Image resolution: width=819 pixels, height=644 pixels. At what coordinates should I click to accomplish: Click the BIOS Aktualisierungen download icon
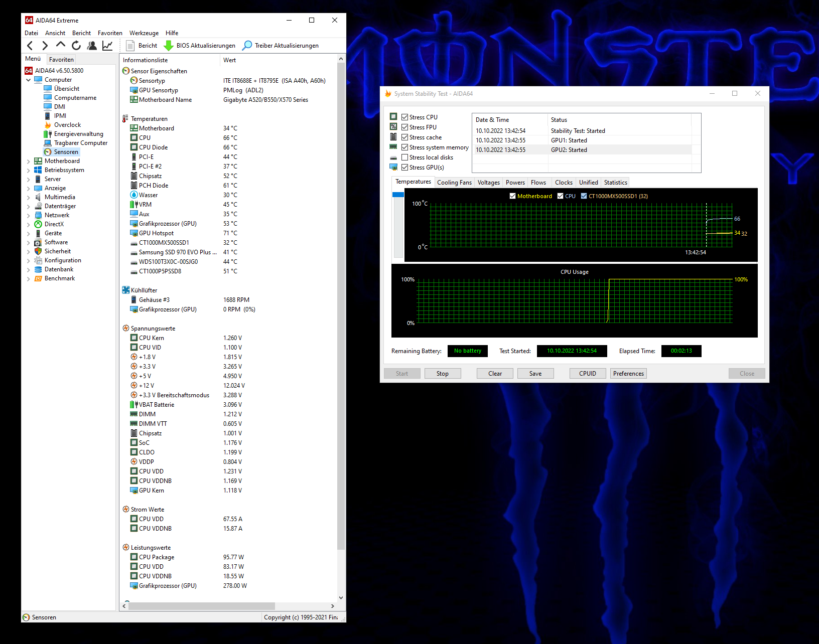[x=169, y=46]
